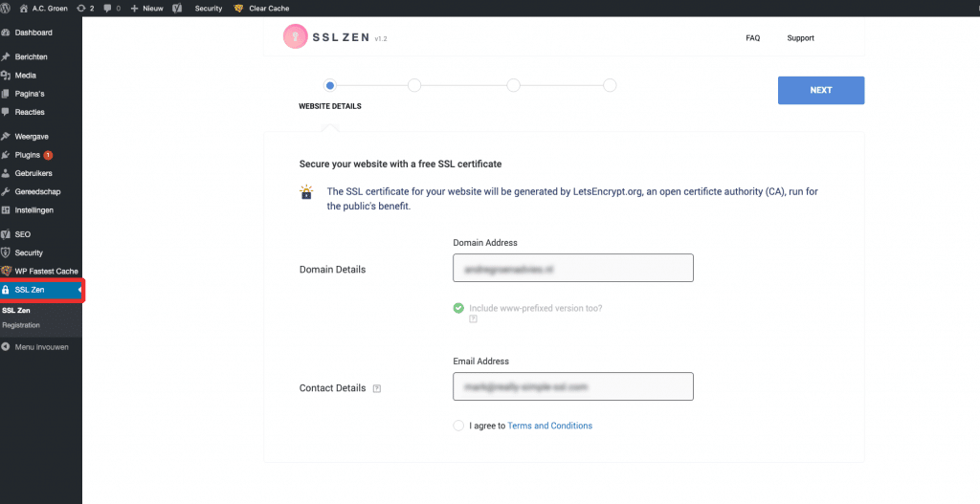Open Gereedschap tools menu
Screen dimensions: 980x504
pyautogui.click(x=40, y=191)
